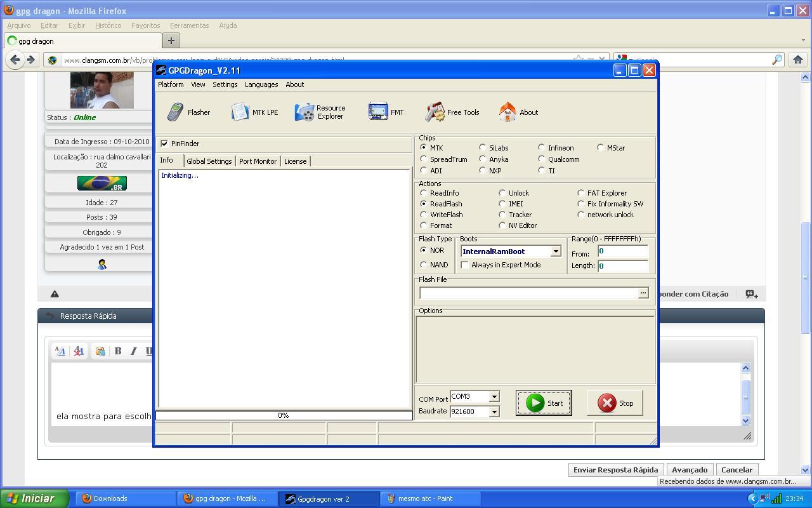Select the Format action
Screen dimensions: 812x508
pyautogui.click(x=424, y=225)
